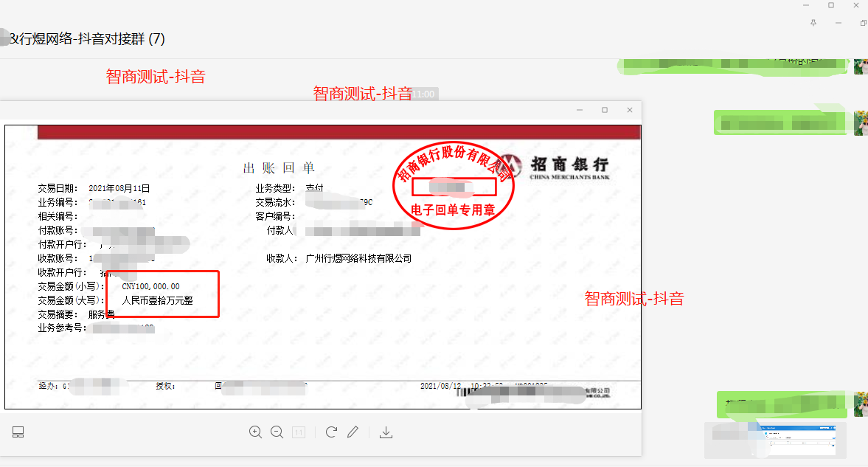
Task: Click the 交易金额(小写) label
Action: pyautogui.click(x=71, y=286)
